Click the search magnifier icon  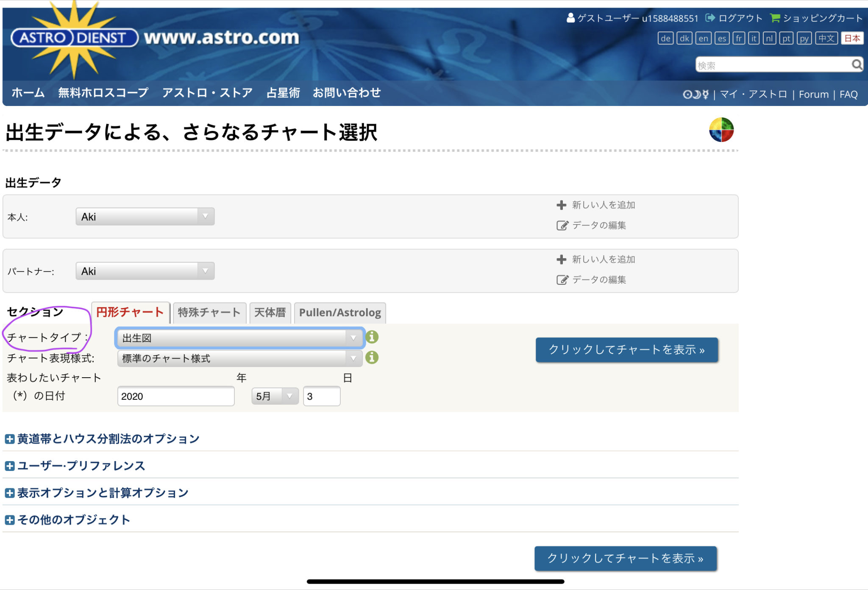[857, 65]
